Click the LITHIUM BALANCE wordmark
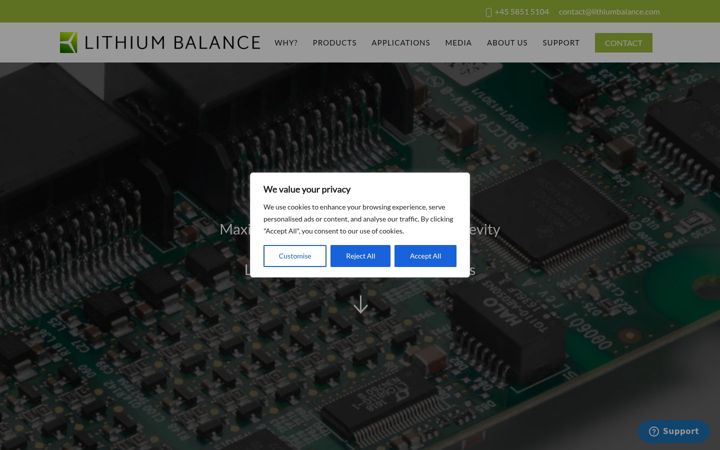Screen dimensions: 720x450 173,43
